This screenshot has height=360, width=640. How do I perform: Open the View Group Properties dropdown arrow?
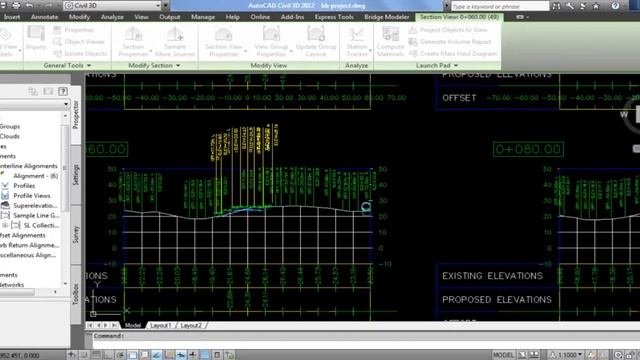pos(291,51)
